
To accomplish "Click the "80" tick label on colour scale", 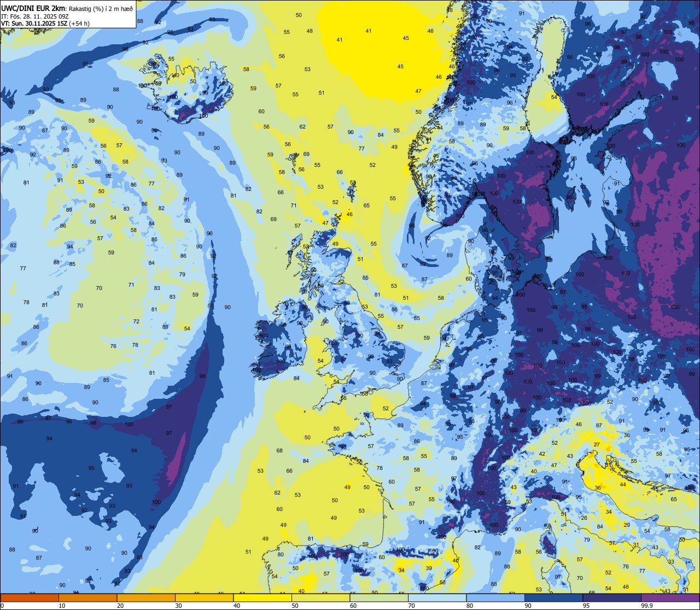I will (x=470, y=606).
